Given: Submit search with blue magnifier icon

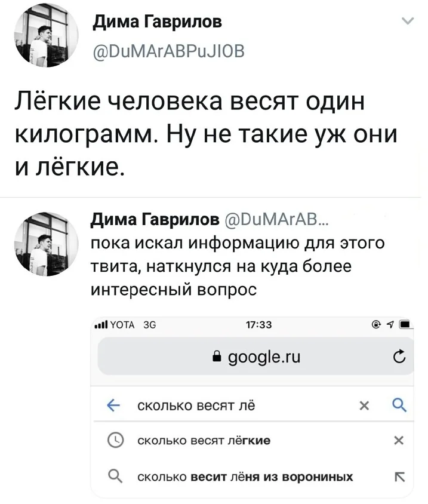Looking at the screenshot, I should point(399,405).
